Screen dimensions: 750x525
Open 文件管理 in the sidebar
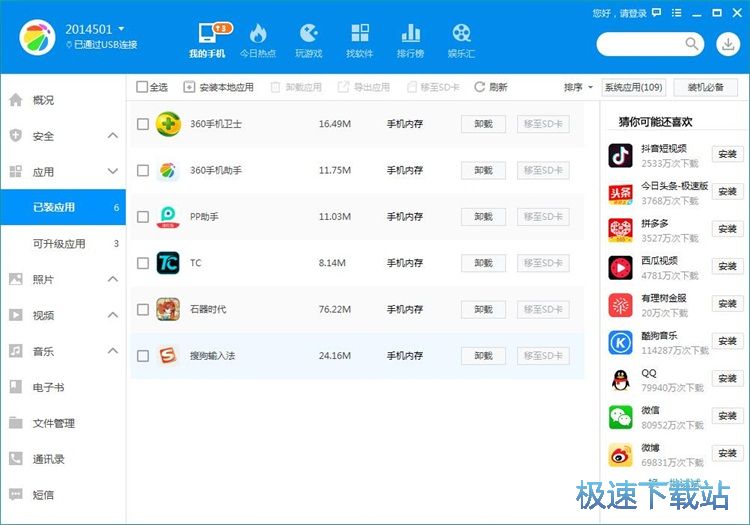tap(63, 423)
